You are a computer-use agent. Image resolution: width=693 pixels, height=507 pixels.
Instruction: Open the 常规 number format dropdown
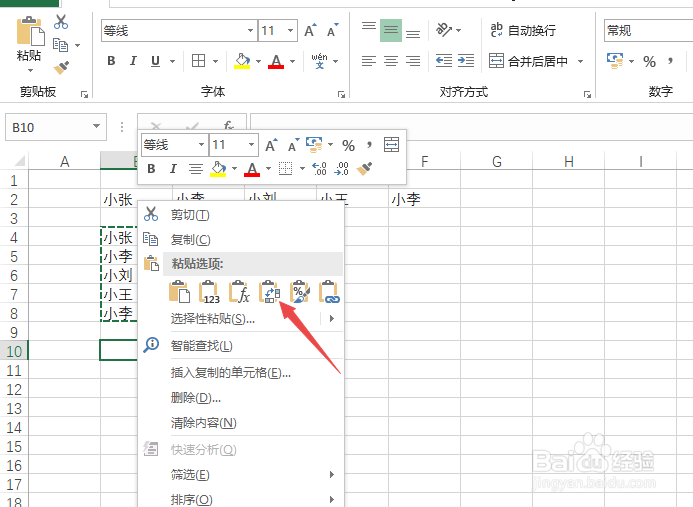[x=648, y=30]
